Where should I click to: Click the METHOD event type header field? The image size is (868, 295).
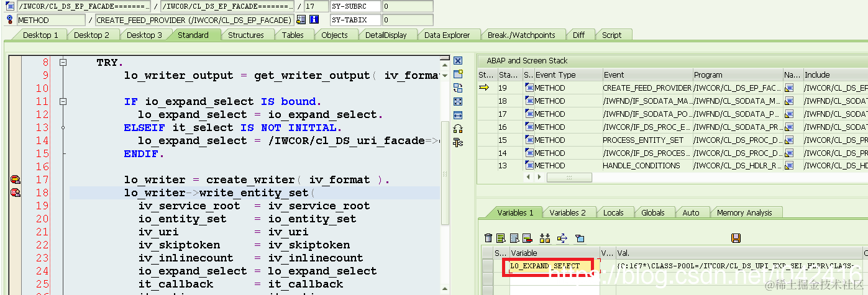50,20
